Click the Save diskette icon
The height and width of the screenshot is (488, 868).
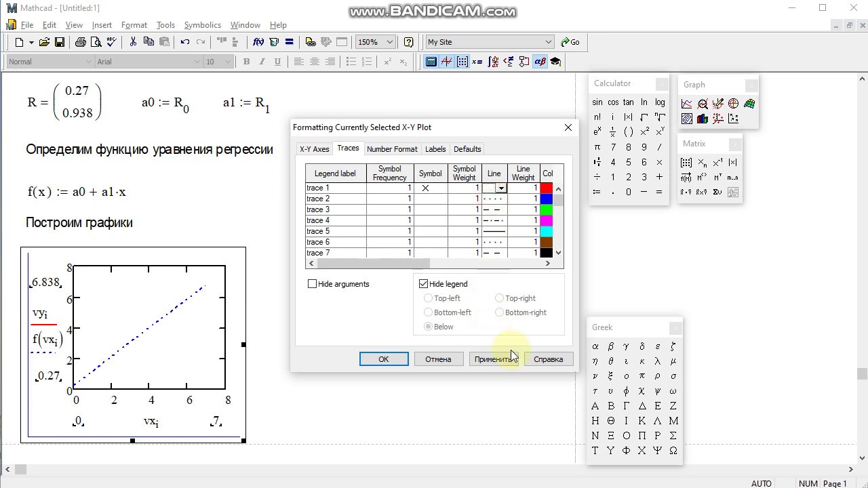click(x=60, y=42)
